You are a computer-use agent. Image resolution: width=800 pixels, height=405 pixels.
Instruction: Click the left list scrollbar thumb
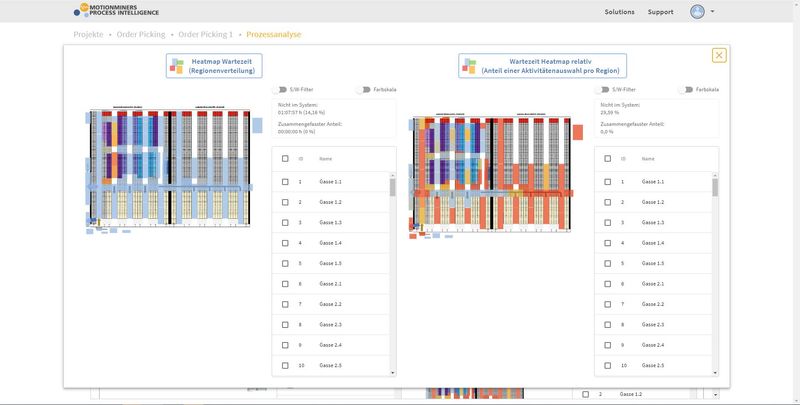point(392,187)
